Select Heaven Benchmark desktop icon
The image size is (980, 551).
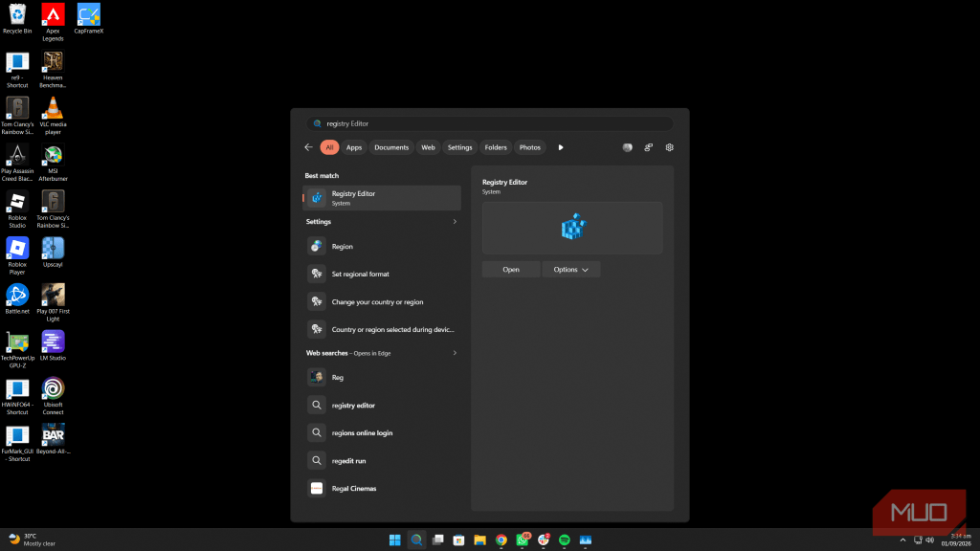[53, 69]
